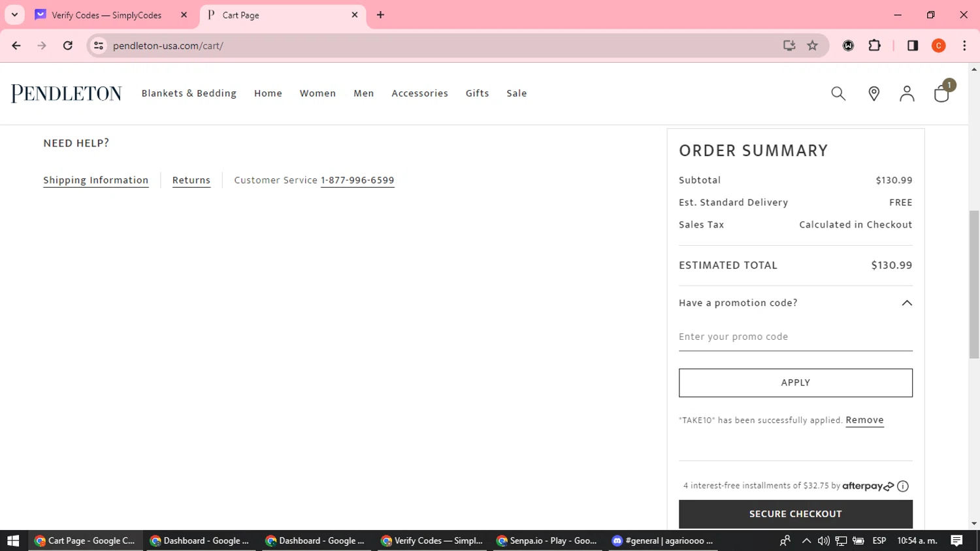This screenshot has width=980, height=551.
Task: Toggle the browser side panel icon
Action: point(913,46)
